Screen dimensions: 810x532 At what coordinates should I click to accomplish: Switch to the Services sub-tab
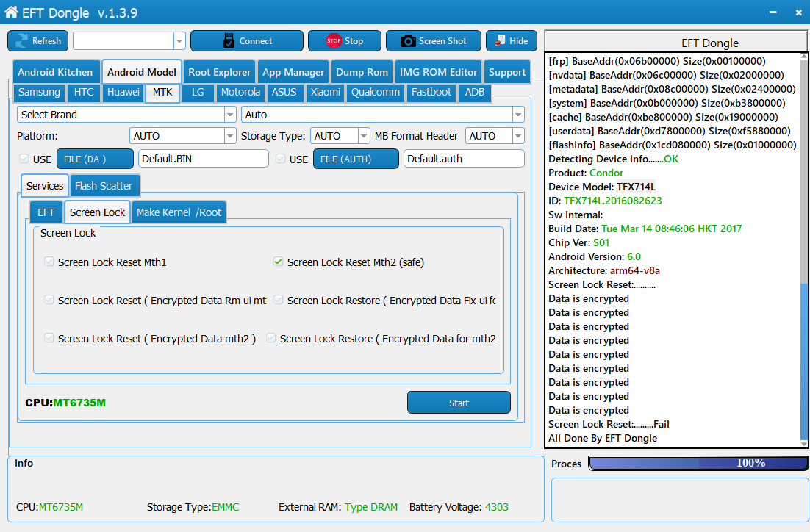[45, 186]
